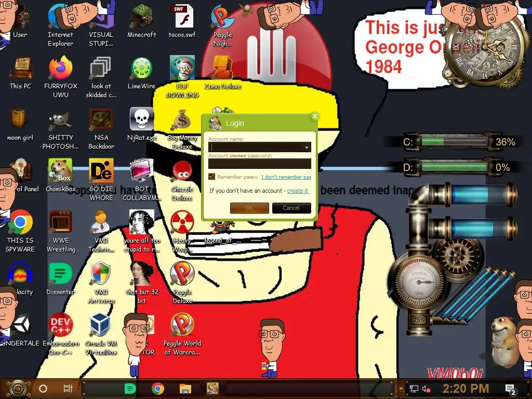Click the hamster gadget on desktop
This screenshot has width=532, height=399.
click(504, 341)
